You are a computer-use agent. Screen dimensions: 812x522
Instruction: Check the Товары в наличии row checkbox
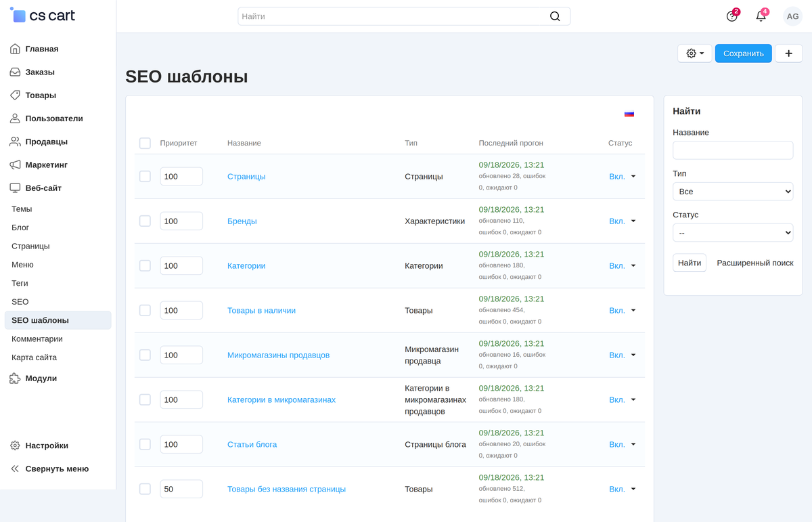pos(145,310)
